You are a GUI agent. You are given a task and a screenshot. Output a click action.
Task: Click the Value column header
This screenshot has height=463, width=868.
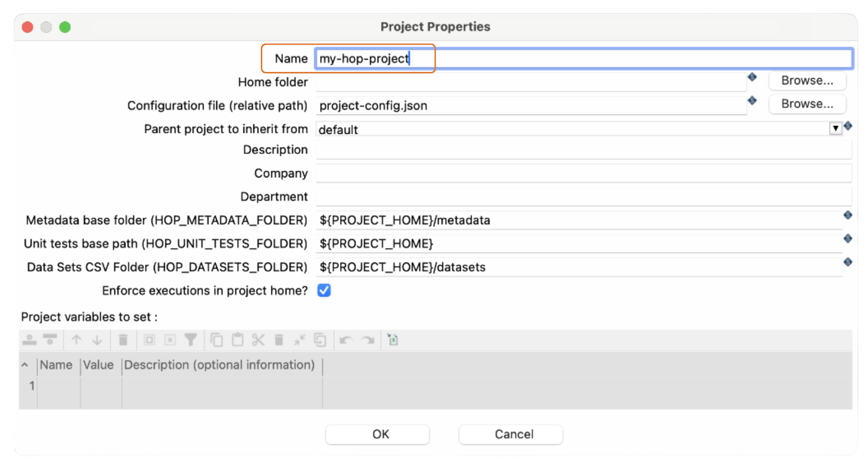(x=99, y=365)
